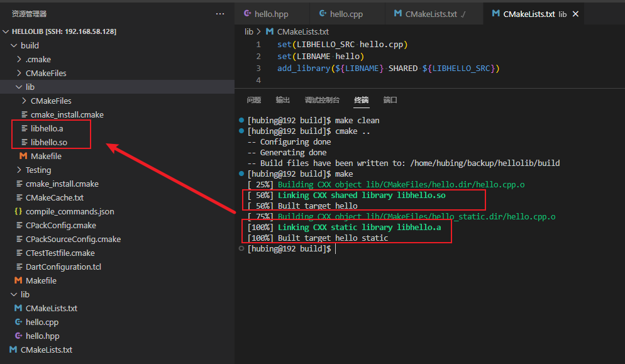The image size is (625, 364).
Task: Click terminal path /home/hubing/backup/hellolib/build
Action: 485,163
